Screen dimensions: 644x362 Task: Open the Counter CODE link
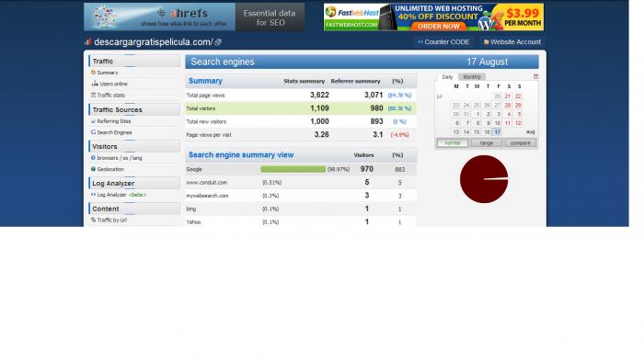(443, 42)
